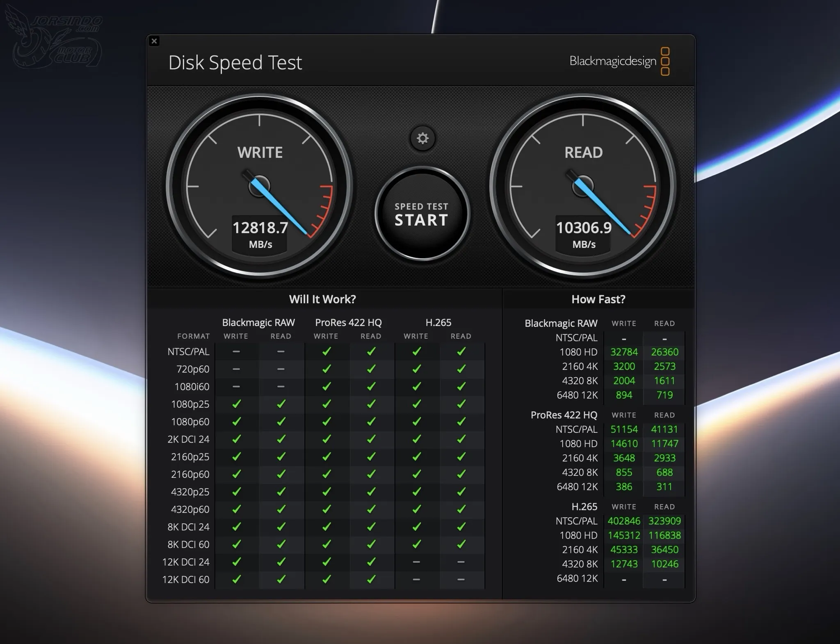Image resolution: width=840 pixels, height=644 pixels.
Task: Click the WRITE speed gauge
Action: click(259, 186)
